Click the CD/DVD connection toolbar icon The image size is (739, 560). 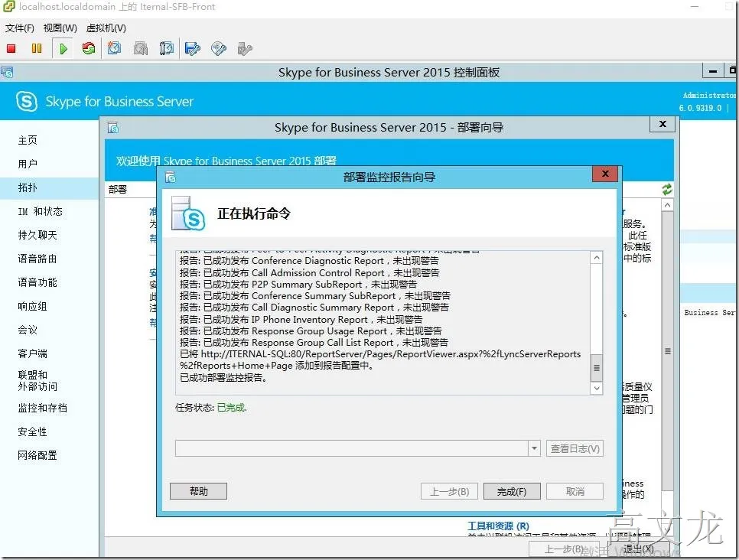[x=218, y=48]
